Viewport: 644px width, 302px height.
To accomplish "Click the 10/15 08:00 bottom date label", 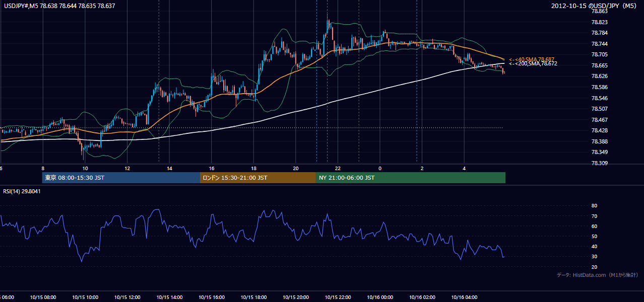I will [x=43, y=297].
